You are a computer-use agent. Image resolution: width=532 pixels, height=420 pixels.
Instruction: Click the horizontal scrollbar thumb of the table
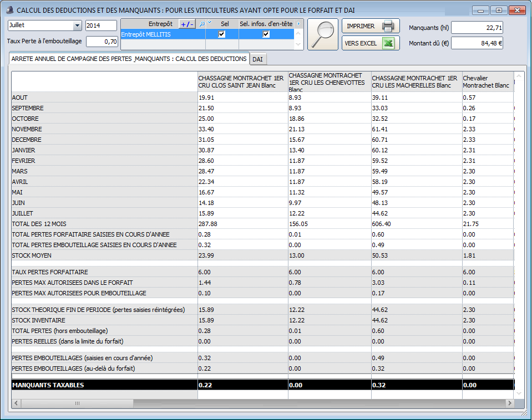77,403
